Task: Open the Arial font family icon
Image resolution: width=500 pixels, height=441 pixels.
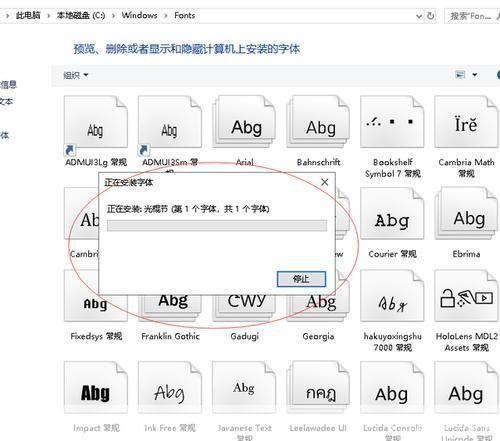Action: point(244,122)
